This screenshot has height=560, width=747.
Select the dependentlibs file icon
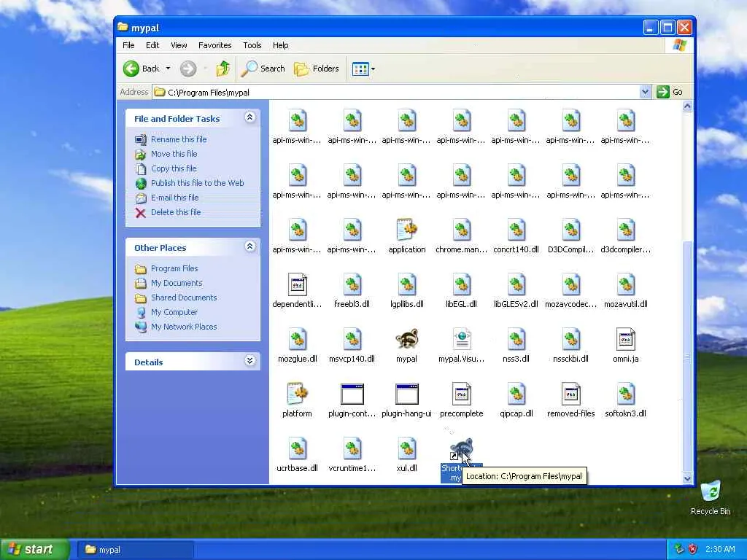coord(298,284)
